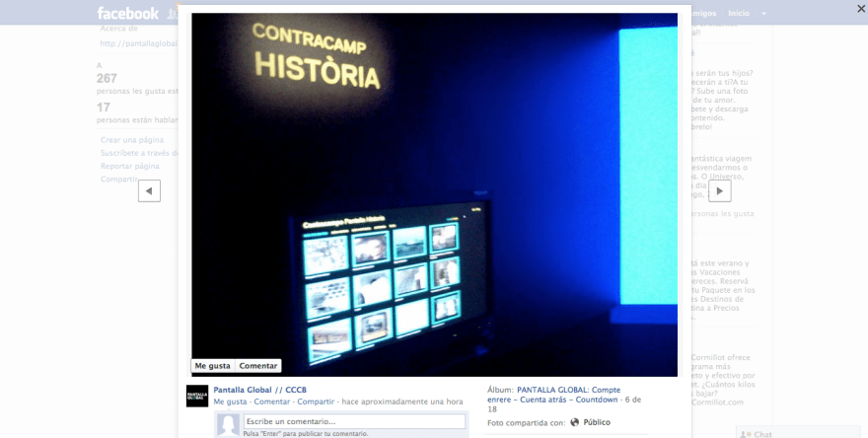Viewport: 868px width, 438px height.
Task: Advance to the next photo arrow
Action: [x=720, y=190]
